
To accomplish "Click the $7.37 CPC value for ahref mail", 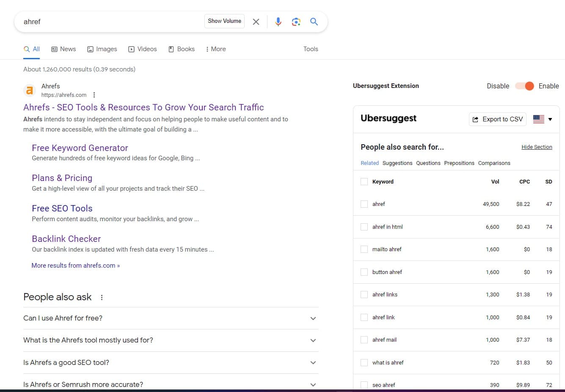I will 523,340.
